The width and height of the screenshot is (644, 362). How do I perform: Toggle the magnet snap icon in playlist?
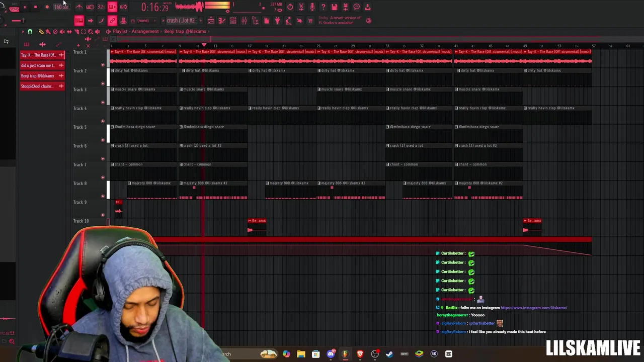30,32
